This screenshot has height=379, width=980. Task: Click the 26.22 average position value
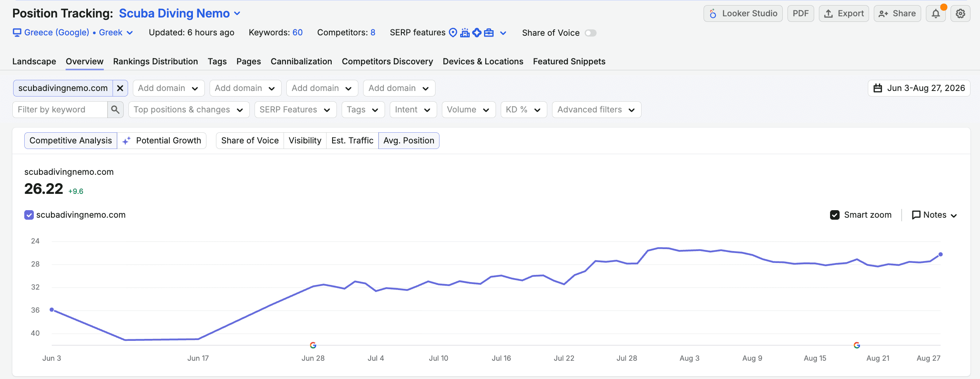pyautogui.click(x=44, y=189)
